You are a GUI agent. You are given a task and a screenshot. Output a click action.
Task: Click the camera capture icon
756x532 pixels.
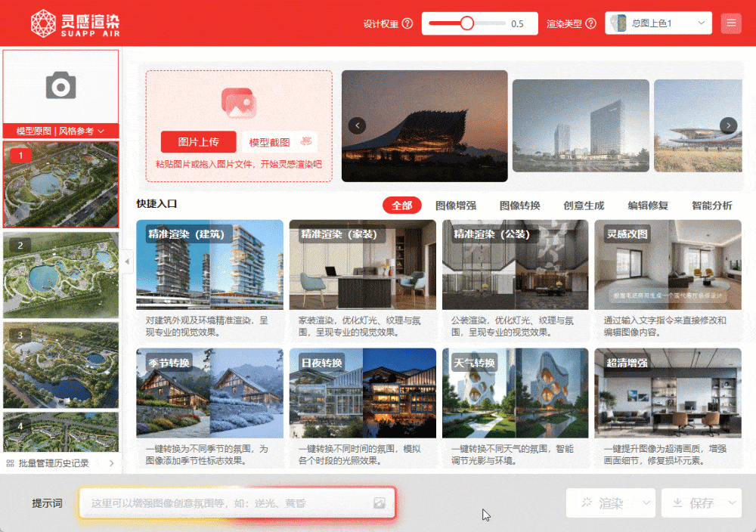[60, 86]
